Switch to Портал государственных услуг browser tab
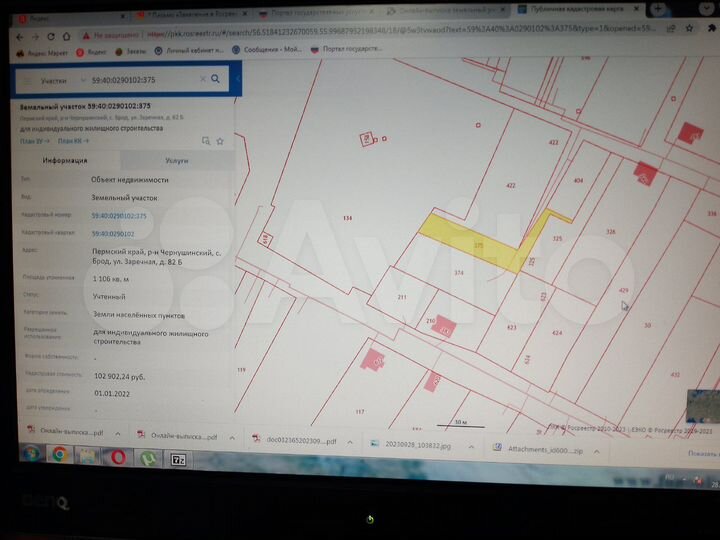The width and height of the screenshot is (720, 540). 317,12
